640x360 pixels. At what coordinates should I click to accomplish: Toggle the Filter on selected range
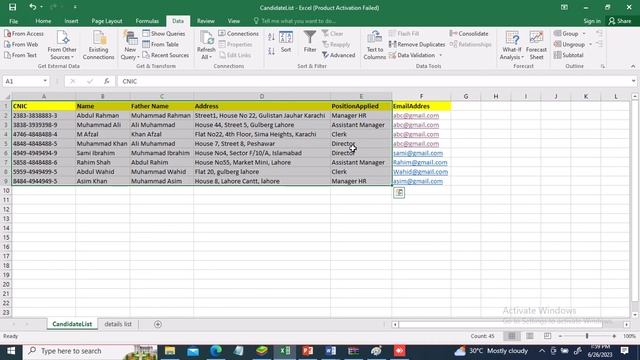[310, 42]
